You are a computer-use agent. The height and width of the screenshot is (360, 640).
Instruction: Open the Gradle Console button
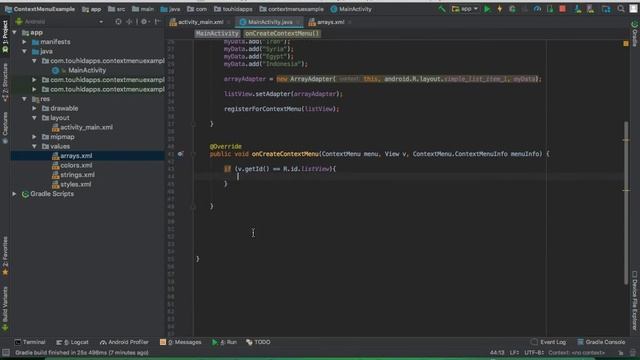601,342
